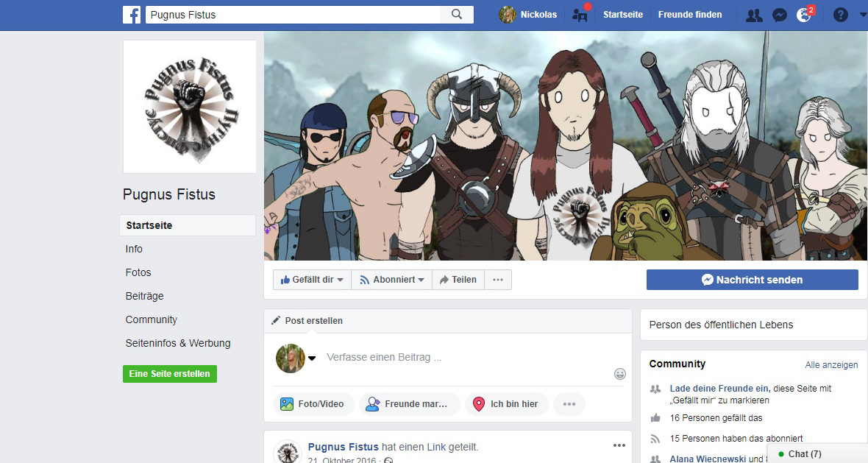Screen dimensions: 868x463
Task: Click Freunde markieren button
Action: click(409, 403)
